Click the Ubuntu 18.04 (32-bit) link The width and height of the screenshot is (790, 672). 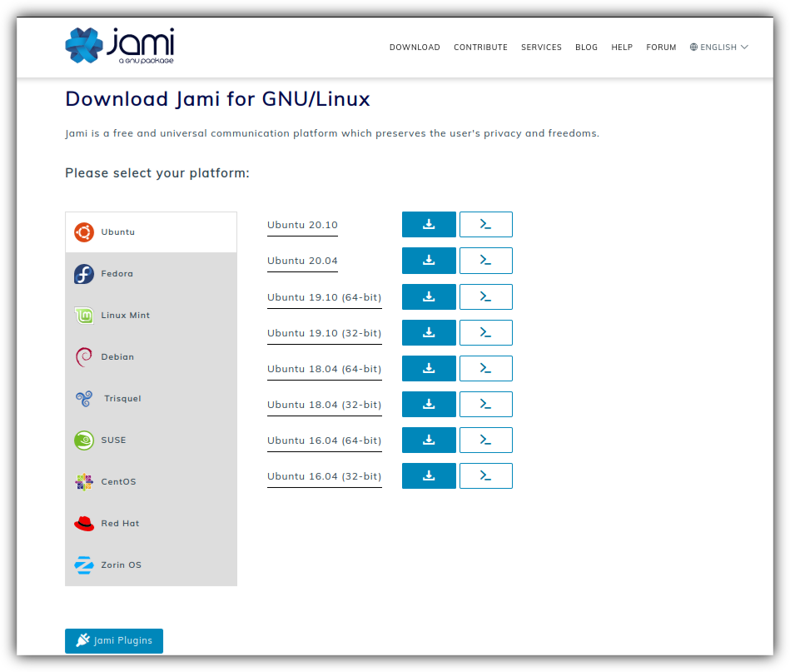[325, 405]
